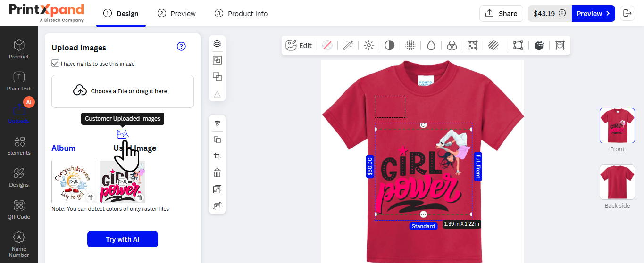
Task: Open the layers panel icon
Action: point(217,43)
